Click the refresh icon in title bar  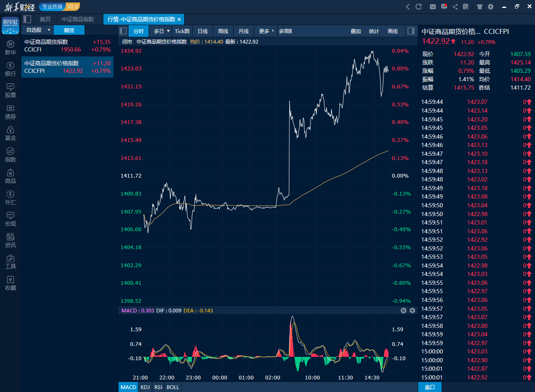coord(419,7)
